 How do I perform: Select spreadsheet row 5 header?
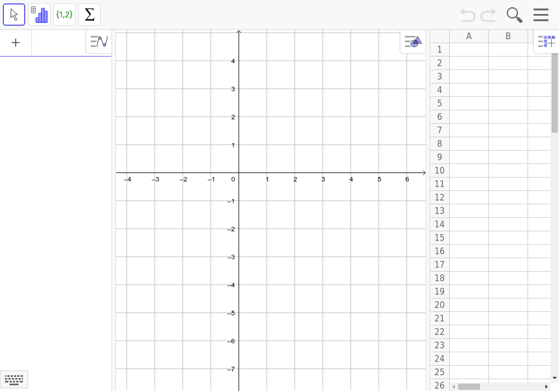click(440, 104)
